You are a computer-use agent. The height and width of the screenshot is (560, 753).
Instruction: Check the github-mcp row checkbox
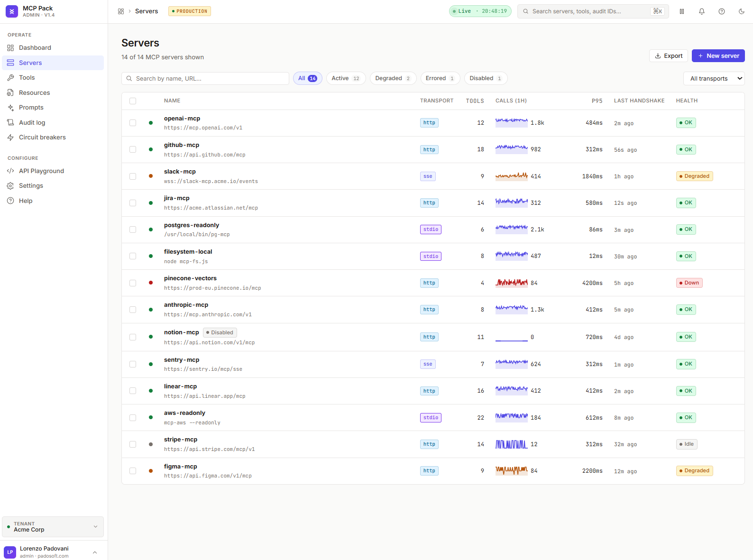133,149
